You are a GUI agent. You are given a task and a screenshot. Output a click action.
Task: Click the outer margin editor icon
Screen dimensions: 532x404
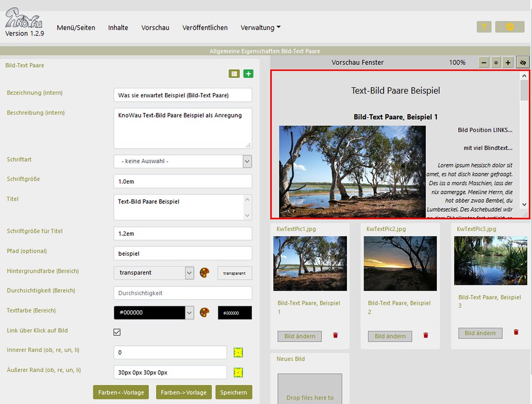point(238,372)
